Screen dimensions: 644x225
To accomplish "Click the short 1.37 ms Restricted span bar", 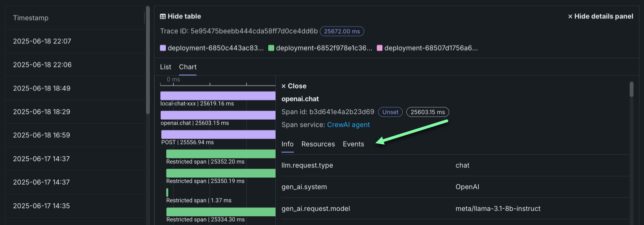I will pyautogui.click(x=167, y=192).
